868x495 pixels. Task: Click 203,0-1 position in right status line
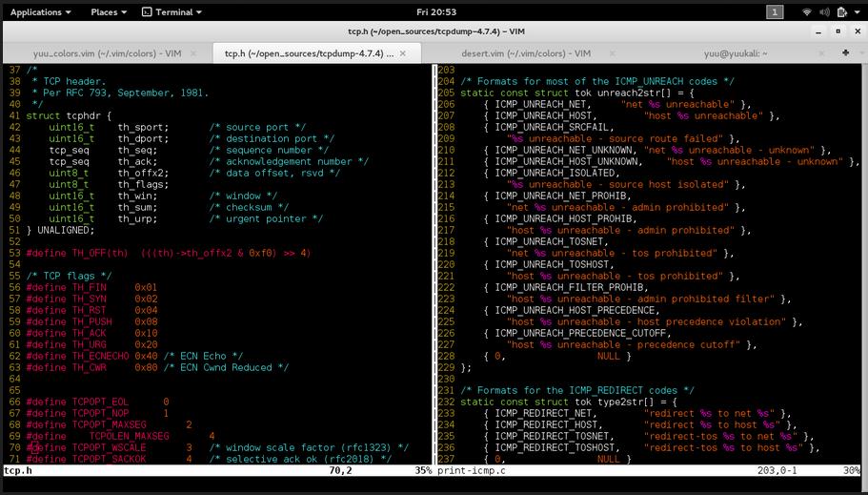(x=779, y=470)
